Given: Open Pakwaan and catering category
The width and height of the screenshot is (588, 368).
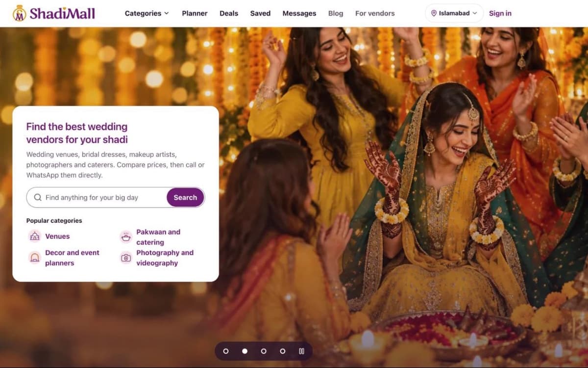Looking at the screenshot, I should point(158,237).
